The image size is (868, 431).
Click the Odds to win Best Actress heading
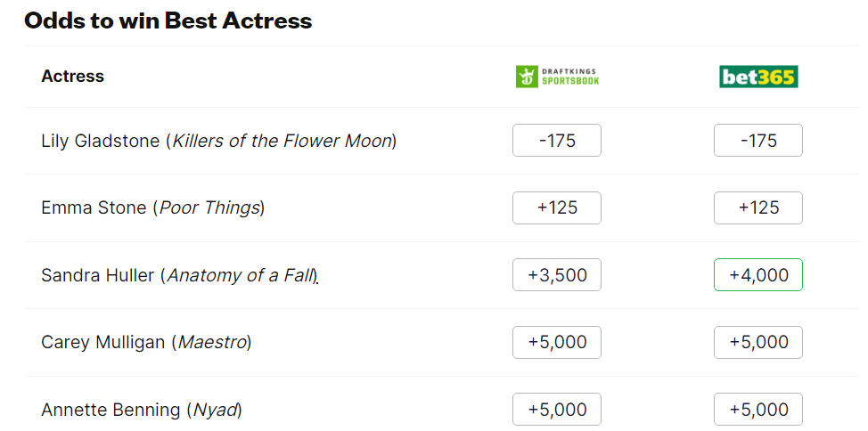[x=168, y=20]
